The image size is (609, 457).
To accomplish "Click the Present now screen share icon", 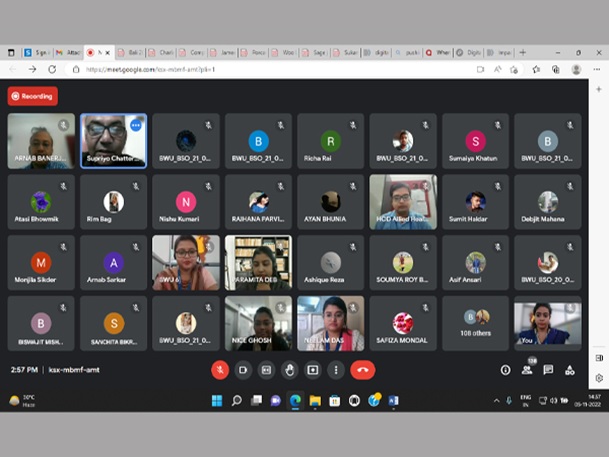I will coord(313,370).
